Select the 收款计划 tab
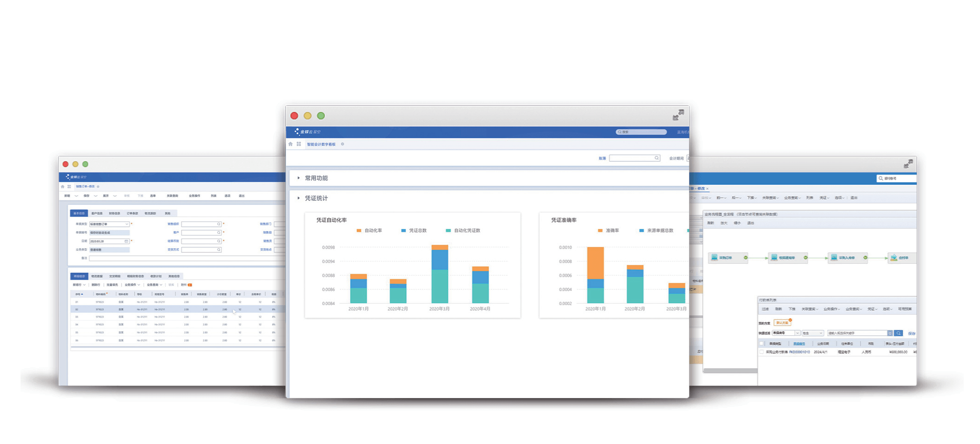Screen dimensions: 980x444 (156, 276)
